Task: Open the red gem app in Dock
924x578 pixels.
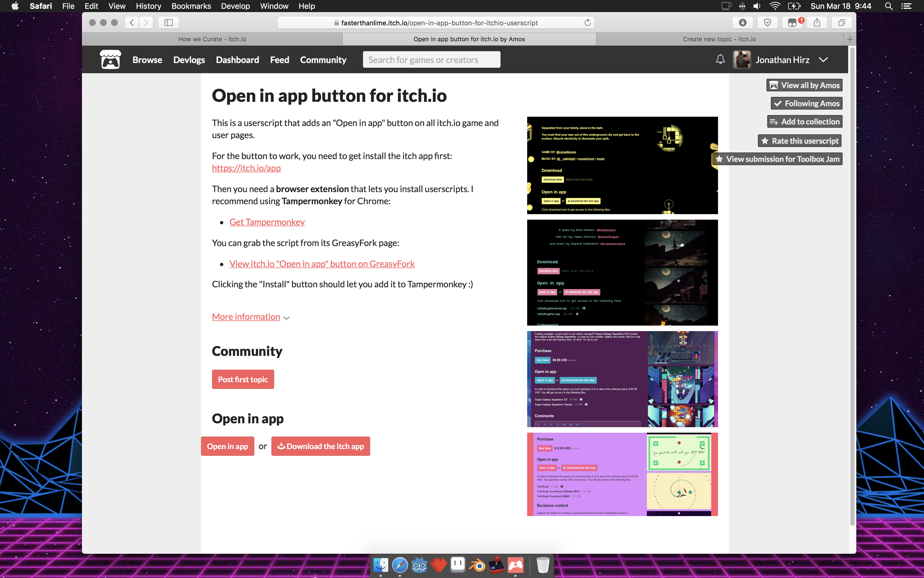Action: (x=438, y=565)
